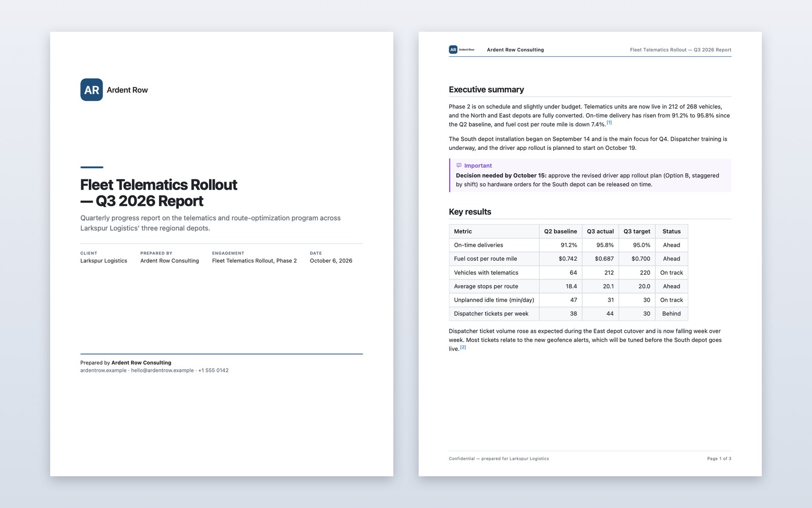Click the 'Important' callout label
Viewport: 812px width, 508px height.
[x=478, y=166]
